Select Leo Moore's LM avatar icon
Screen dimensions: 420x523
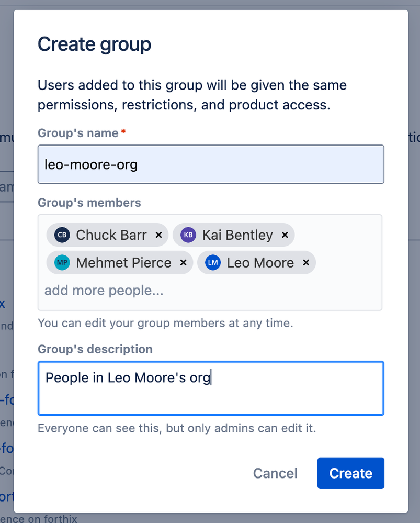(212, 262)
